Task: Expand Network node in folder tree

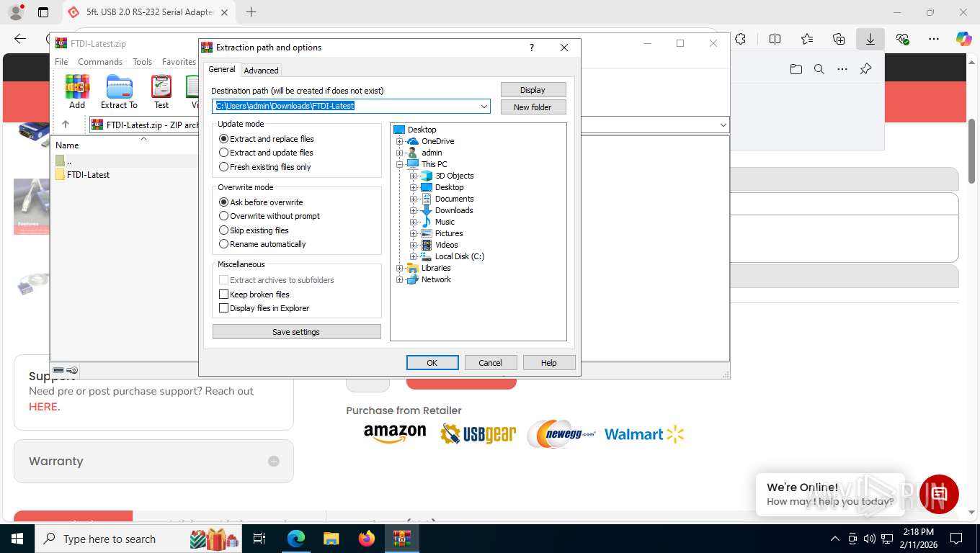Action: (400, 279)
